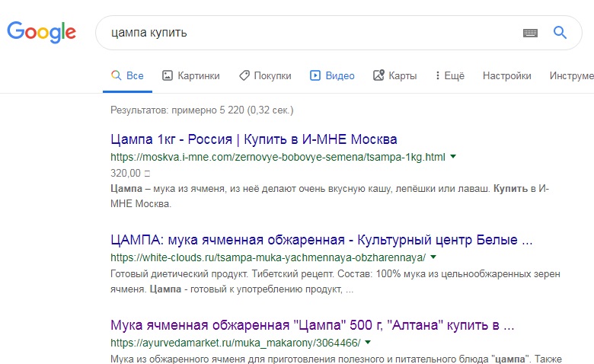Click the moskva.i-mne.com URL

point(278,157)
